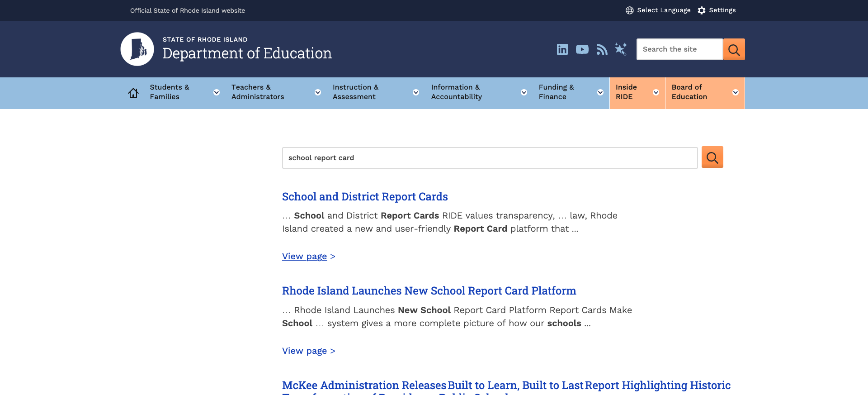Expand the Funding & Finance chevron
This screenshot has width=868, height=395.
point(600,92)
